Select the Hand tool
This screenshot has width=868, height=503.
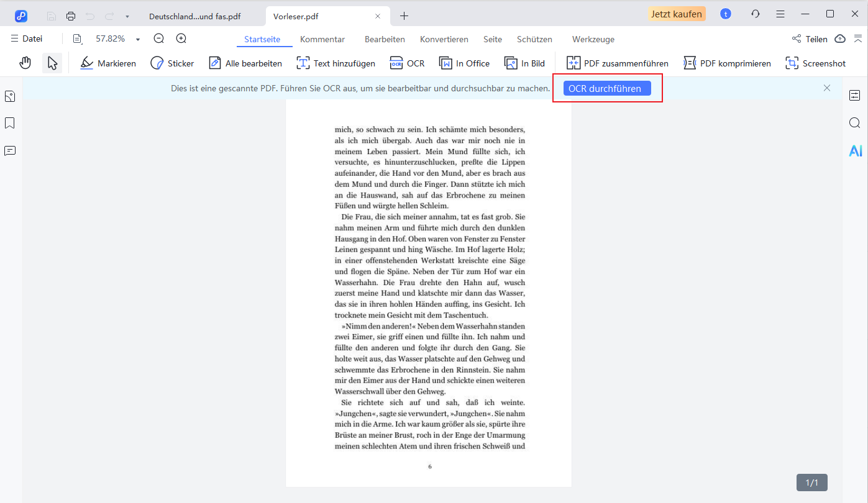(x=25, y=63)
